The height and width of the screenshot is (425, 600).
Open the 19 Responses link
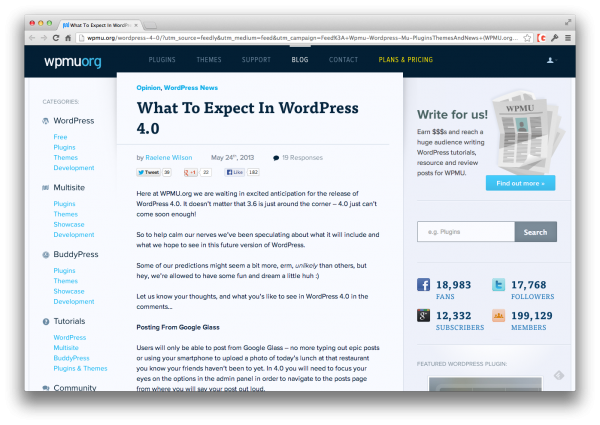[x=302, y=158]
